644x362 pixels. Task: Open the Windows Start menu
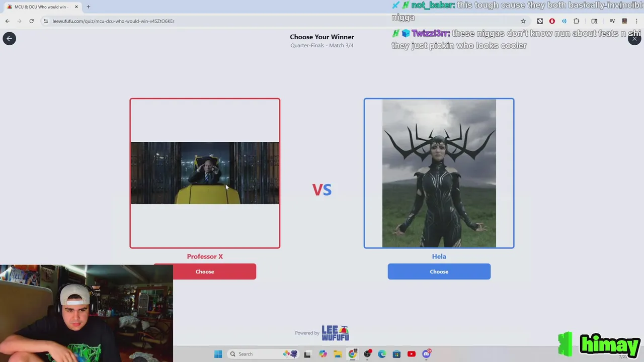(x=218, y=354)
